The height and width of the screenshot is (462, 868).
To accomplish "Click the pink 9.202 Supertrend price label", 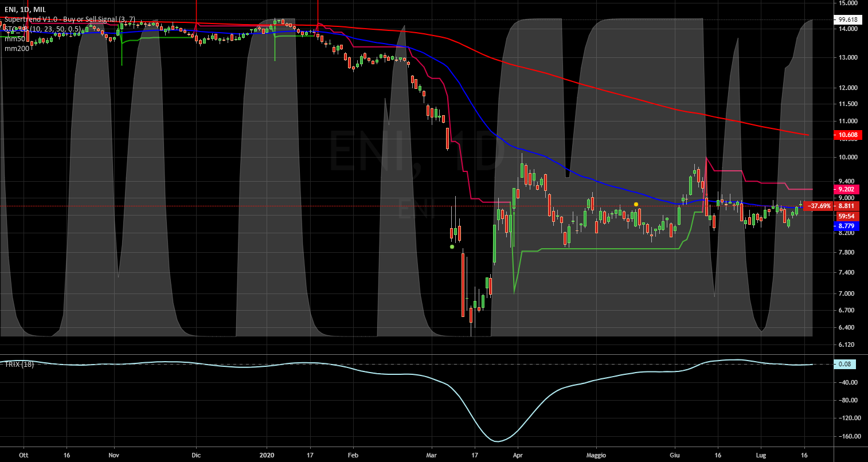I will pyautogui.click(x=847, y=189).
